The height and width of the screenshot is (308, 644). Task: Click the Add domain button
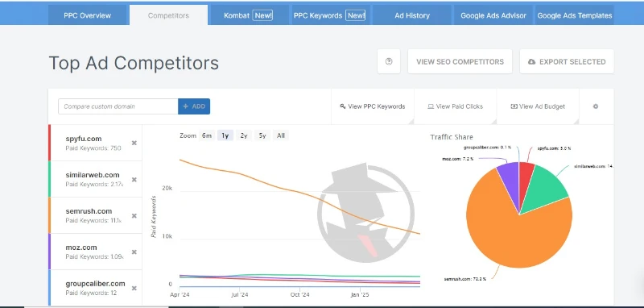194,106
